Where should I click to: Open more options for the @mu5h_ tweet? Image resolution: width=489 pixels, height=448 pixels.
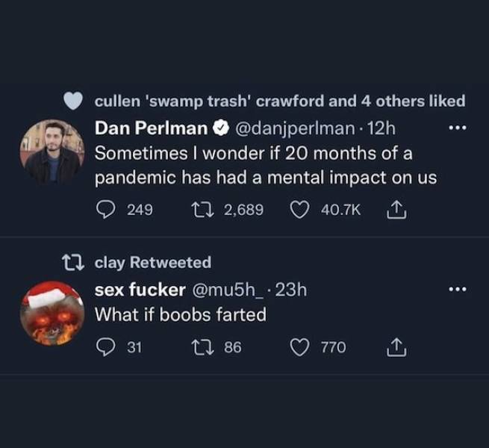[x=456, y=290]
